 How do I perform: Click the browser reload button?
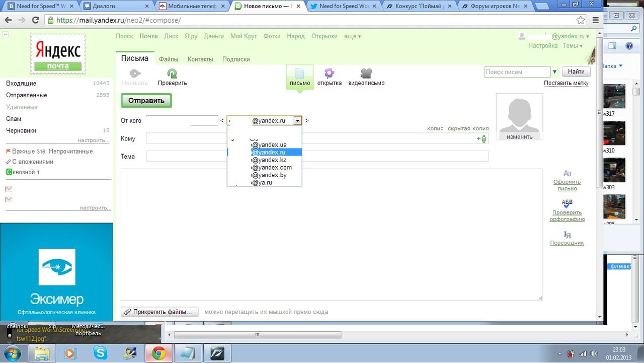point(35,20)
